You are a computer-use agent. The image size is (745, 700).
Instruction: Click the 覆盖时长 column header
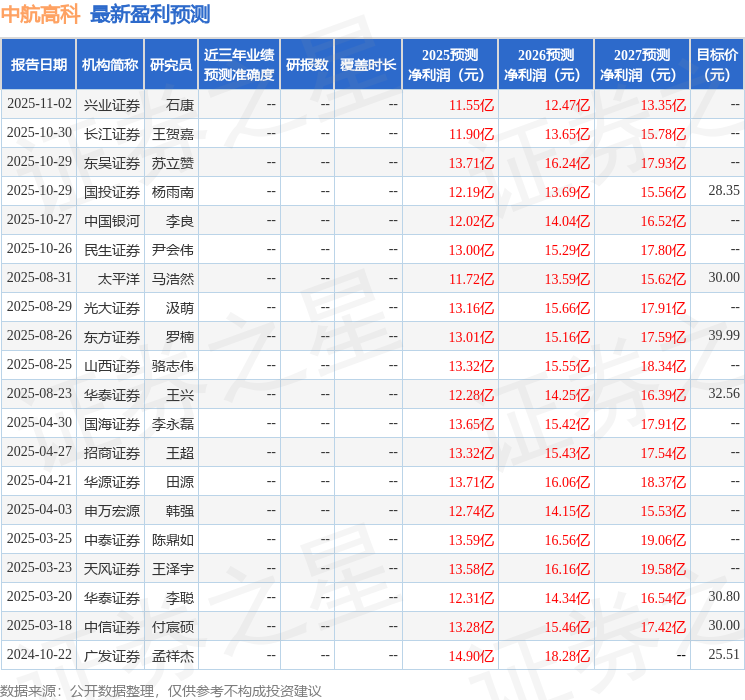coord(368,65)
